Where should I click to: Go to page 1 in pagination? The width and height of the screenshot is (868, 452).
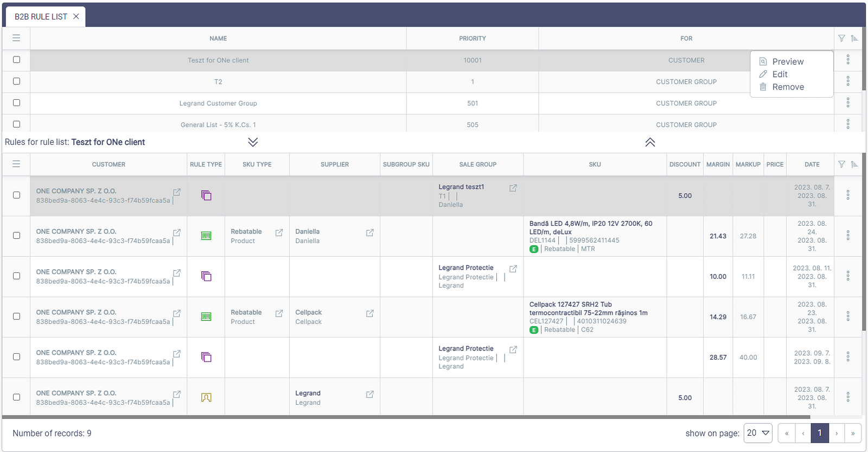[x=820, y=433]
